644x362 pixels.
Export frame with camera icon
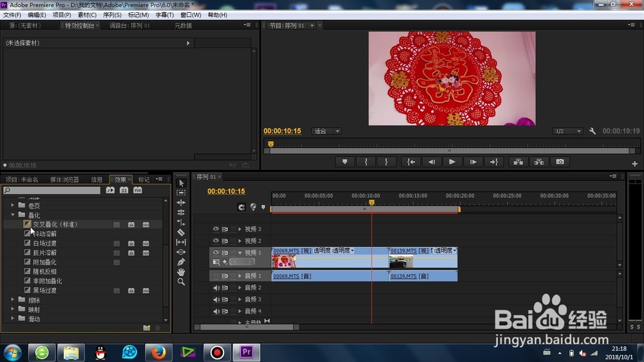coord(560,162)
